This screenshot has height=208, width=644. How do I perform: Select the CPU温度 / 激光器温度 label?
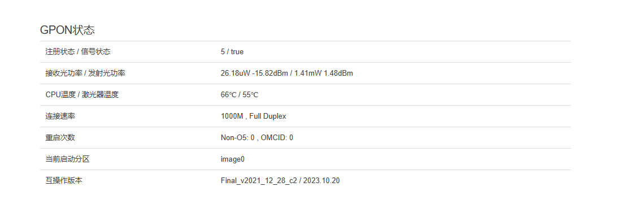[x=82, y=94]
